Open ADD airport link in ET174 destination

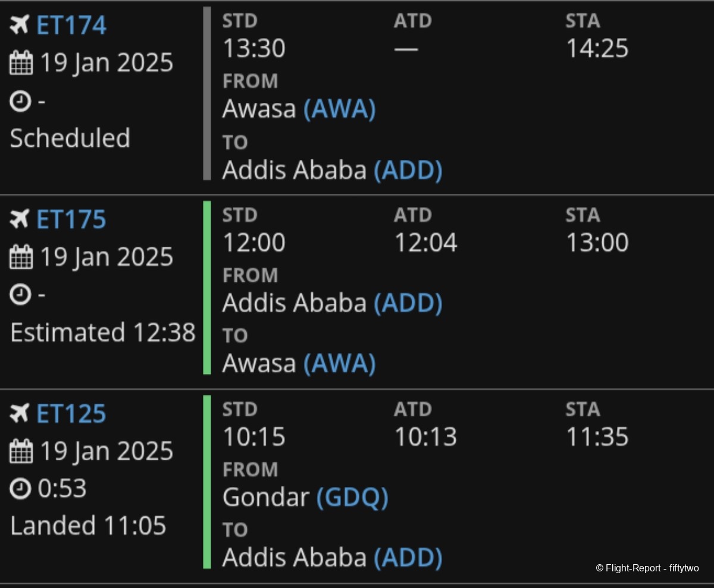(408, 171)
